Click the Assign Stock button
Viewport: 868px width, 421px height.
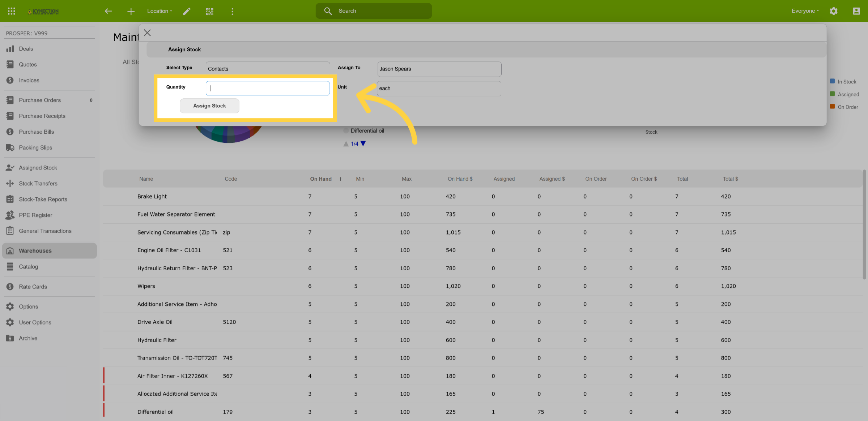click(209, 106)
